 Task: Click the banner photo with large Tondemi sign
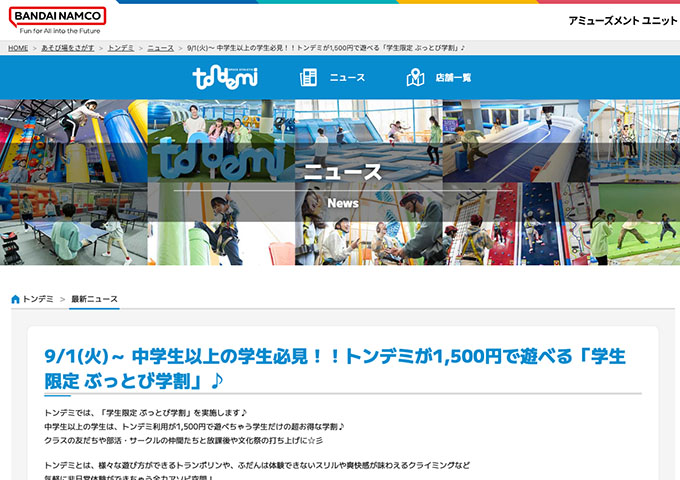[221, 141]
